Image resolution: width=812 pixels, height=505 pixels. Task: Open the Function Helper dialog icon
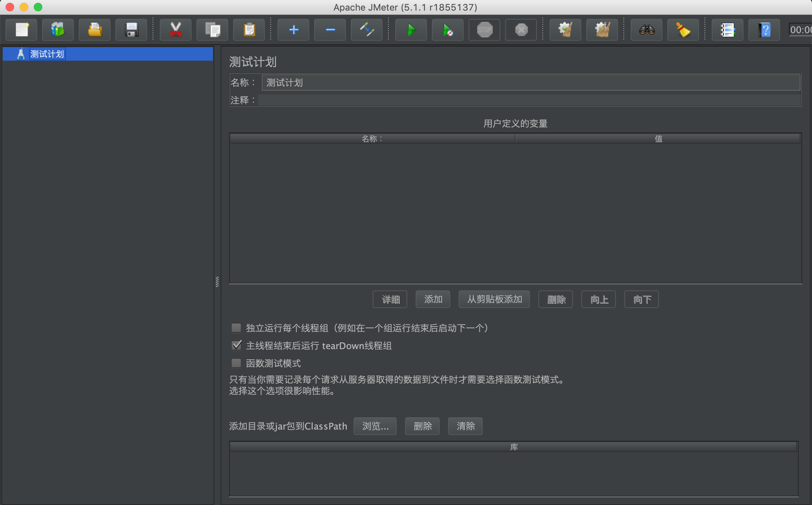(x=727, y=30)
